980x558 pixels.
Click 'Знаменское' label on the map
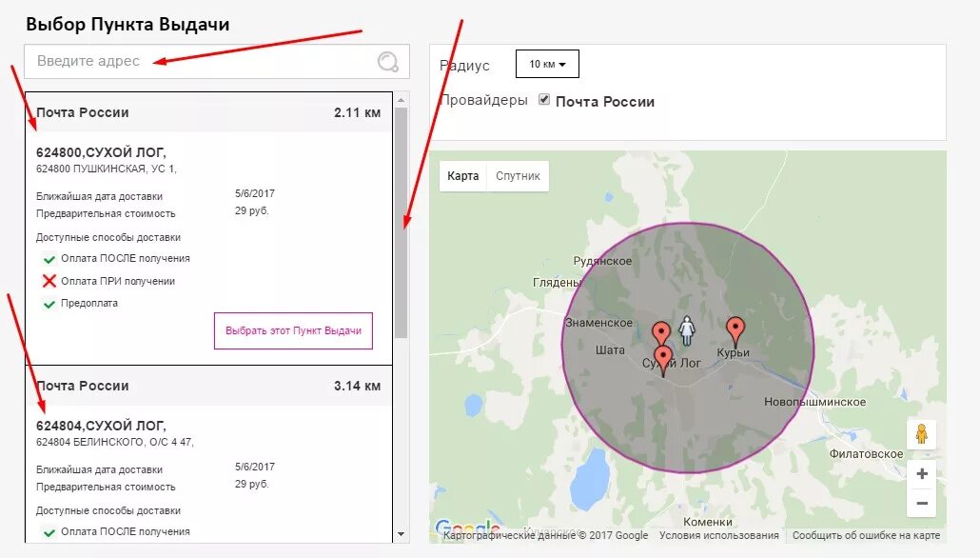coord(598,323)
